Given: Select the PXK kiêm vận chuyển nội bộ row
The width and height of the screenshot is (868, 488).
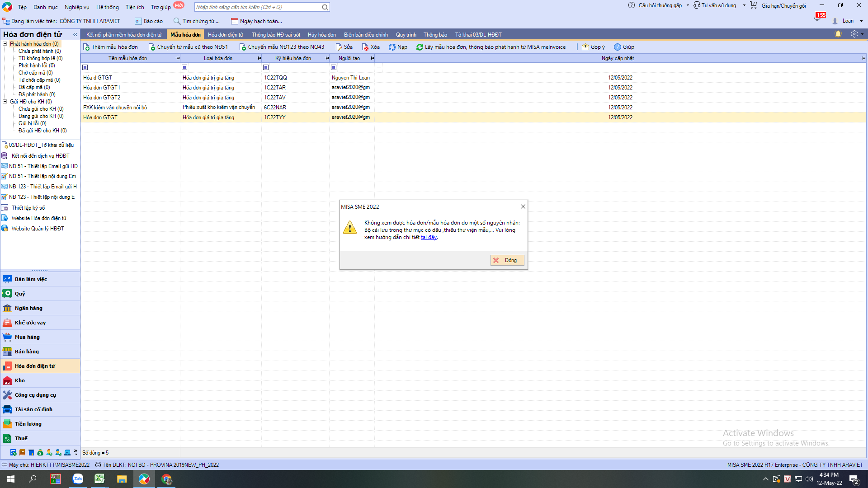Looking at the screenshot, I should point(473,108).
